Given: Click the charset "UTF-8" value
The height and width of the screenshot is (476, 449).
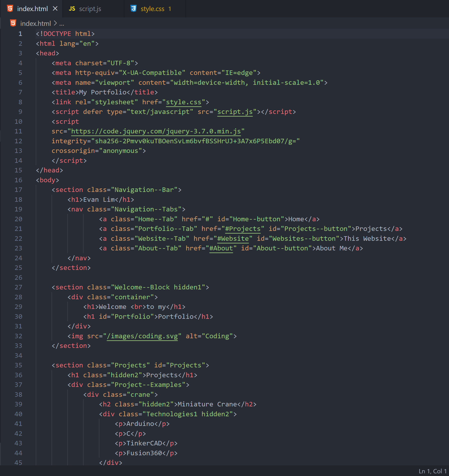Looking at the screenshot, I should [120, 63].
